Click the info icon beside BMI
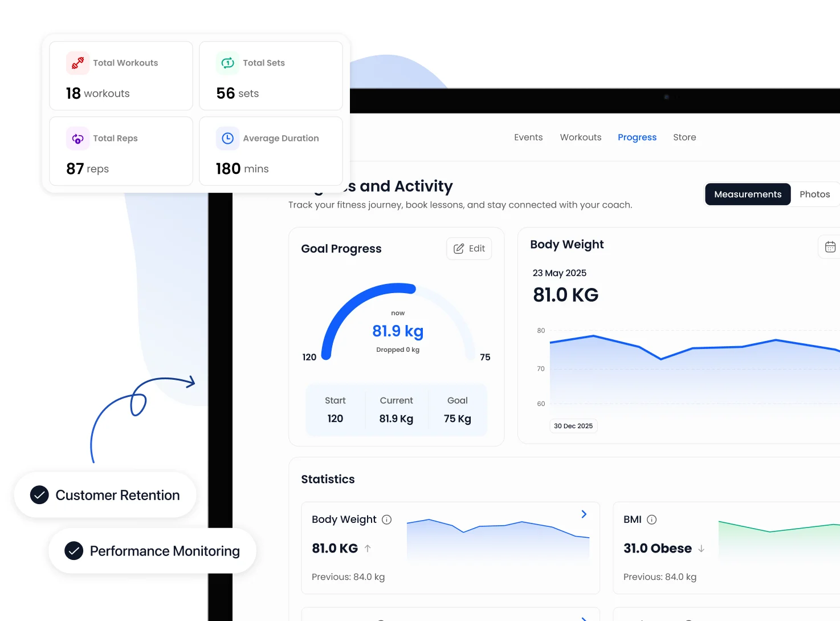The height and width of the screenshot is (621, 840). click(652, 519)
